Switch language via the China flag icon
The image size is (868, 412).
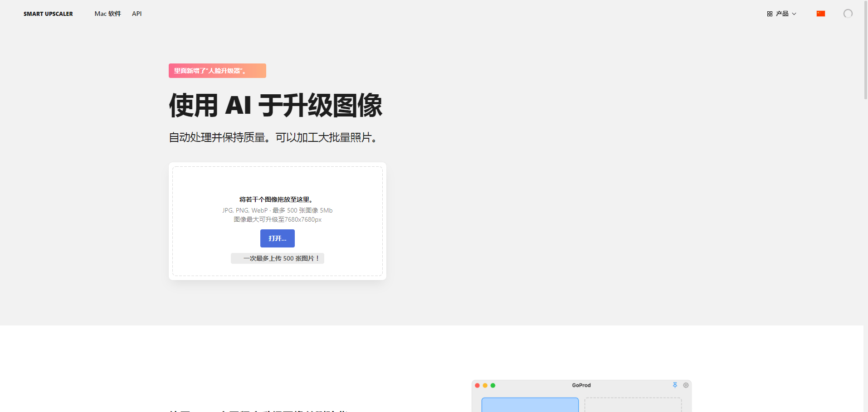(820, 14)
